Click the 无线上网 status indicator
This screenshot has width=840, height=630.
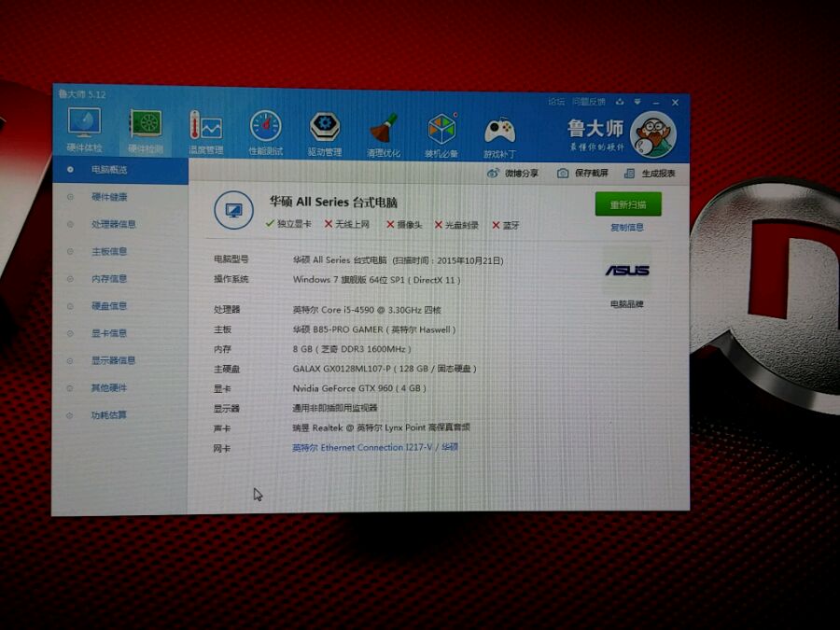pos(346,224)
